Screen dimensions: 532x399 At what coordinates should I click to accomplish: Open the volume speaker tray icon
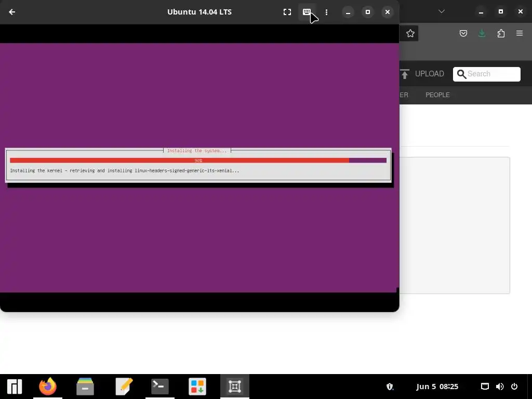[500, 387]
